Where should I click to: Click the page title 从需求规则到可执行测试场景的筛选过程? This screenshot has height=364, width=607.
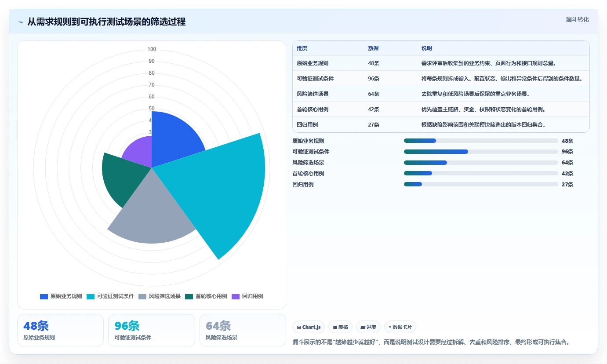(106, 22)
